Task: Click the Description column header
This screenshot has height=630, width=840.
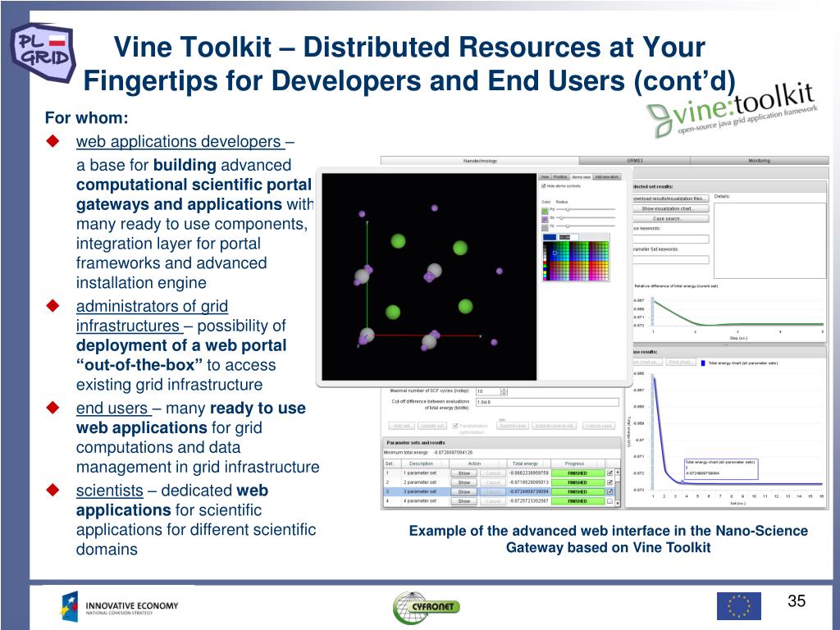Action: (x=421, y=463)
